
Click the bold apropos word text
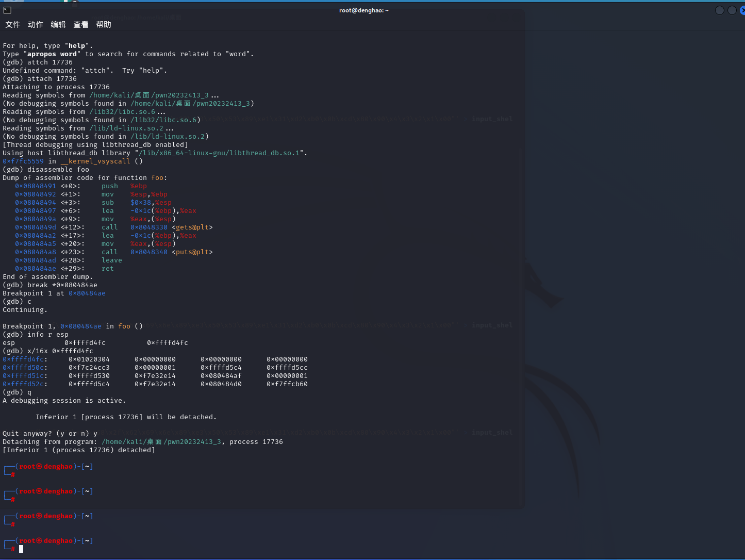(x=52, y=54)
